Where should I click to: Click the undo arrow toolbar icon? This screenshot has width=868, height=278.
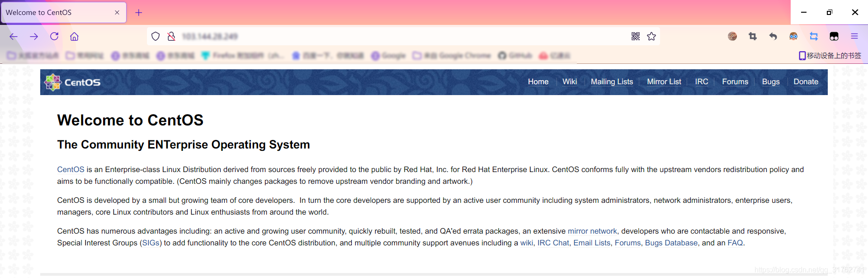[773, 36]
